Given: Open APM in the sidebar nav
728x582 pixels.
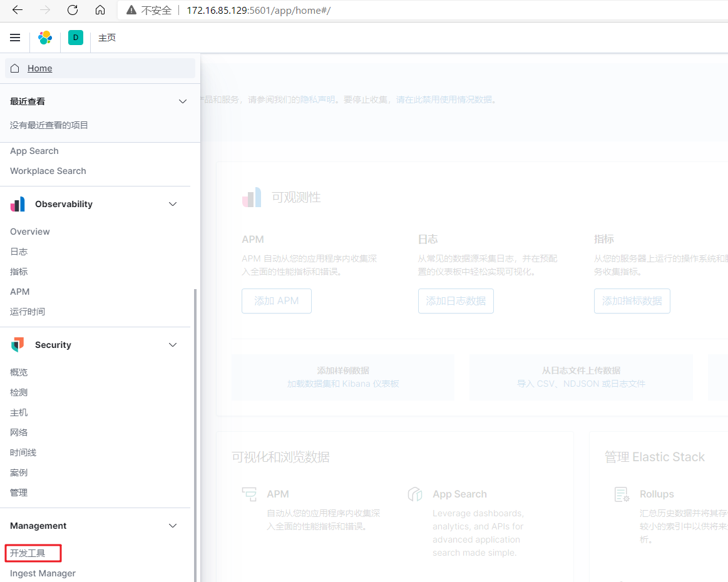Looking at the screenshot, I should 19,292.
